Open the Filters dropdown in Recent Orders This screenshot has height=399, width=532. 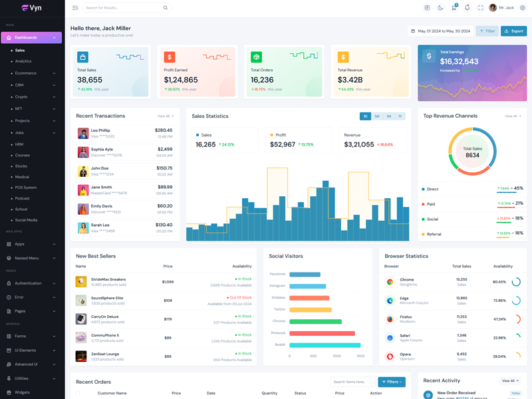pos(392,382)
